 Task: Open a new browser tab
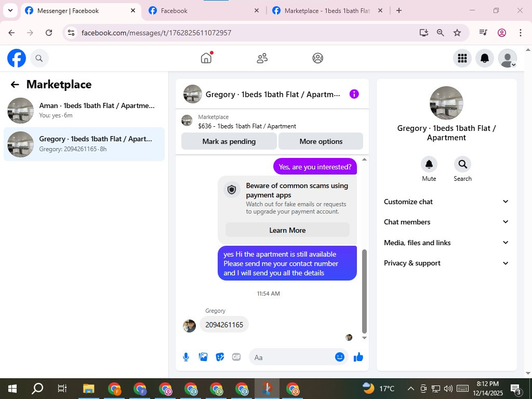pyautogui.click(x=399, y=10)
